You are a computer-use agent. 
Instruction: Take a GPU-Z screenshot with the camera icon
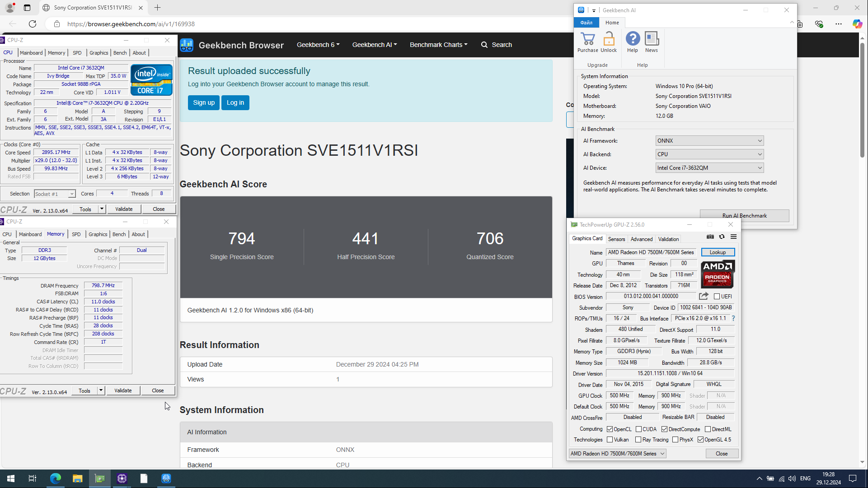(710, 237)
